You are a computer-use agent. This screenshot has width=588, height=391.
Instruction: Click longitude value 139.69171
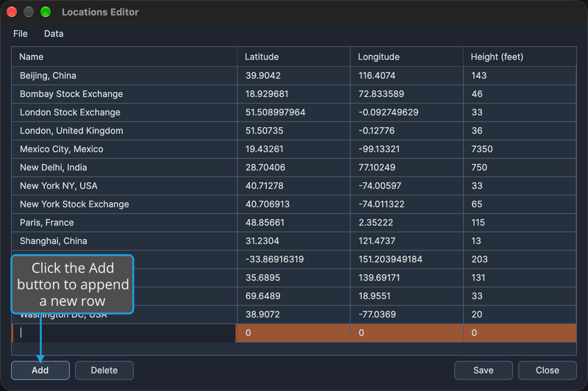tap(379, 278)
